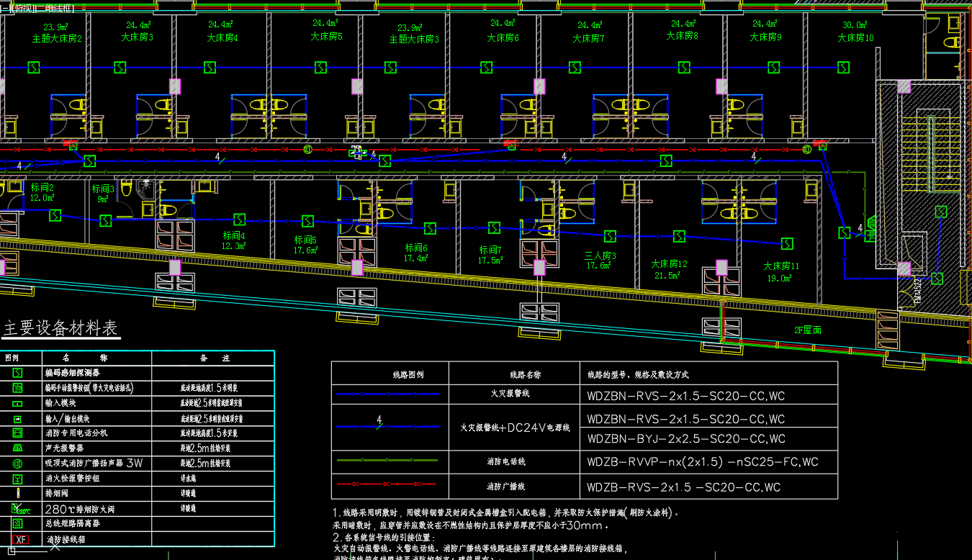Image resolution: width=972 pixels, height=560 pixels.
Task: Pick the 输入模块 symbol in the equipment table
Action: 17,403
